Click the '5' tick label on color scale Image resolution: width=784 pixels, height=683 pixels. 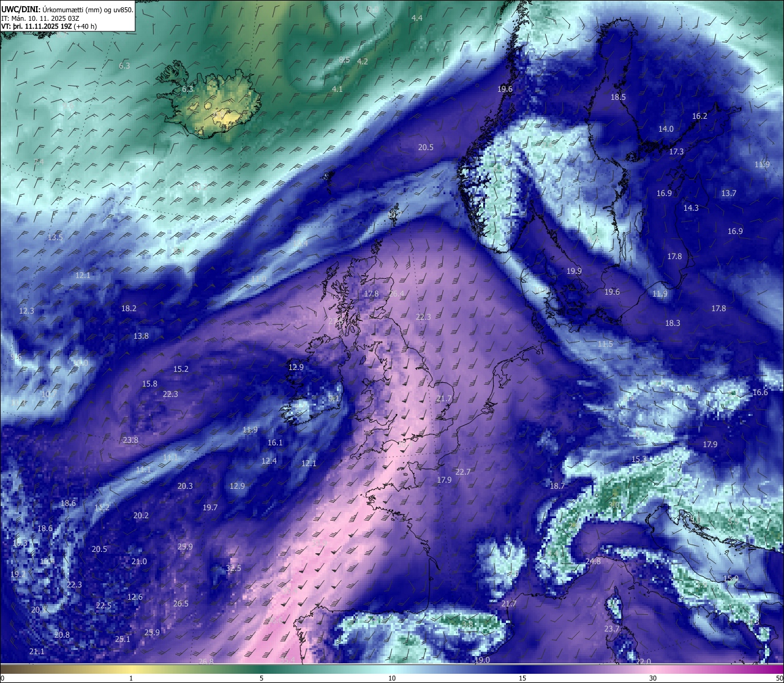[x=262, y=678]
